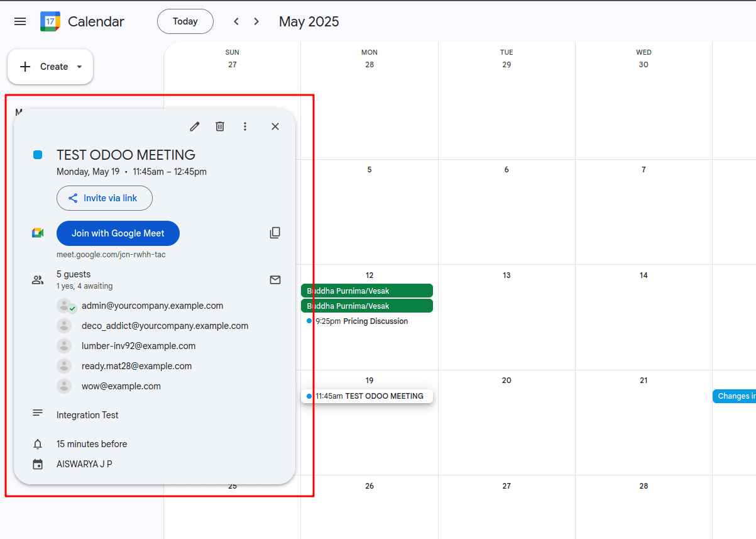This screenshot has width=756, height=539.
Task: Open event options three-dot menu
Action: pyautogui.click(x=245, y=126)
